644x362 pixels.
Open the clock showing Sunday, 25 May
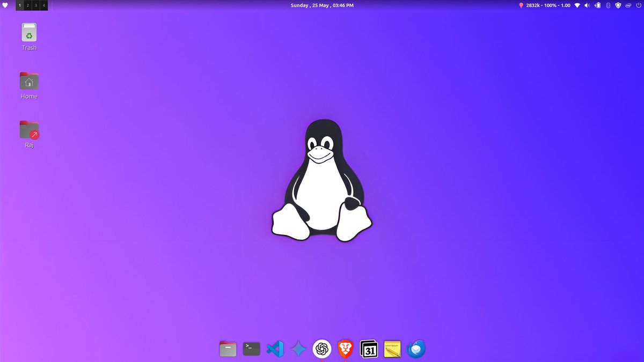pos(322,5)
